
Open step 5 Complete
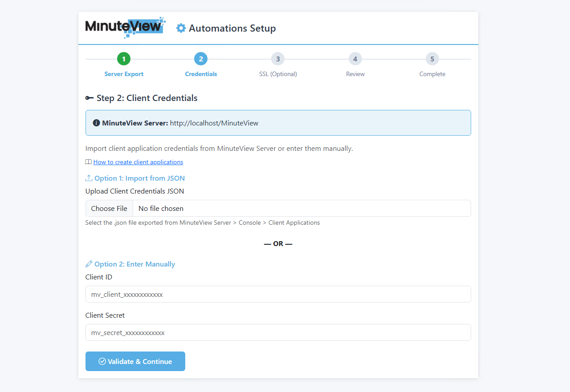pyautogui.click(x=432, y=58)
